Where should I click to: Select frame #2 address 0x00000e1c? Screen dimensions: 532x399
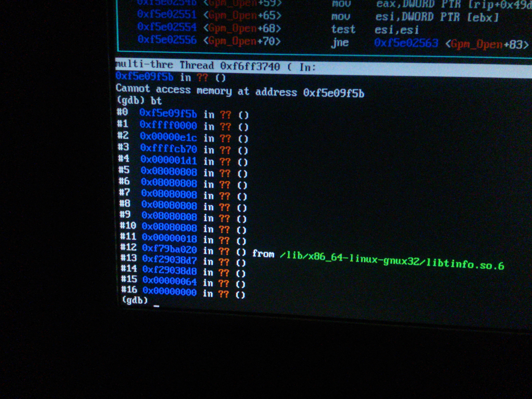[x=168, y=137]
